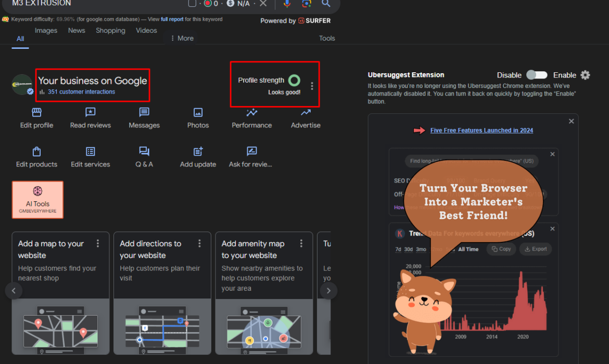This screenshot has width=609, height=364.
Task: Open AI Tools GMBEverywhere tile
Action: (37, 200)
